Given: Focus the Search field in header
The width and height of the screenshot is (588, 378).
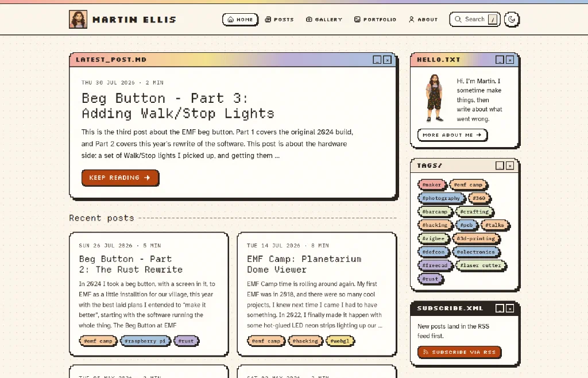Looking at the screenshot, I should click(x=475, y=20).
